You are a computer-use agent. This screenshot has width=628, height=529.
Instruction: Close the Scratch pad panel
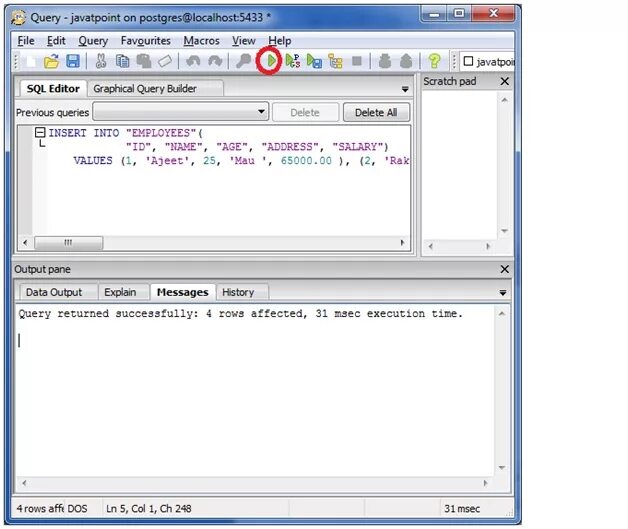coord(505,81)
